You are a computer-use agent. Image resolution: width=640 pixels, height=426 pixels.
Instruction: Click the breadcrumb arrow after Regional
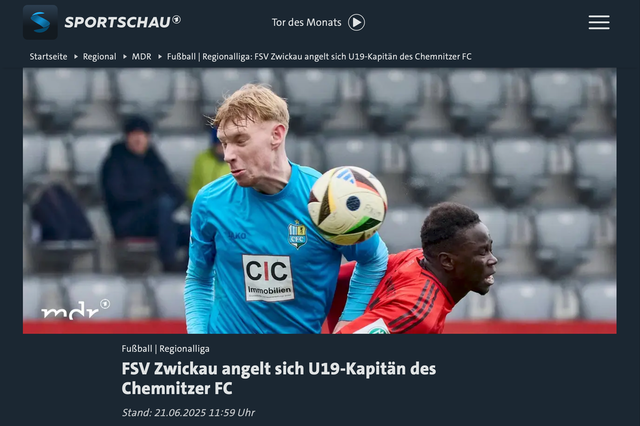(125, 57)
